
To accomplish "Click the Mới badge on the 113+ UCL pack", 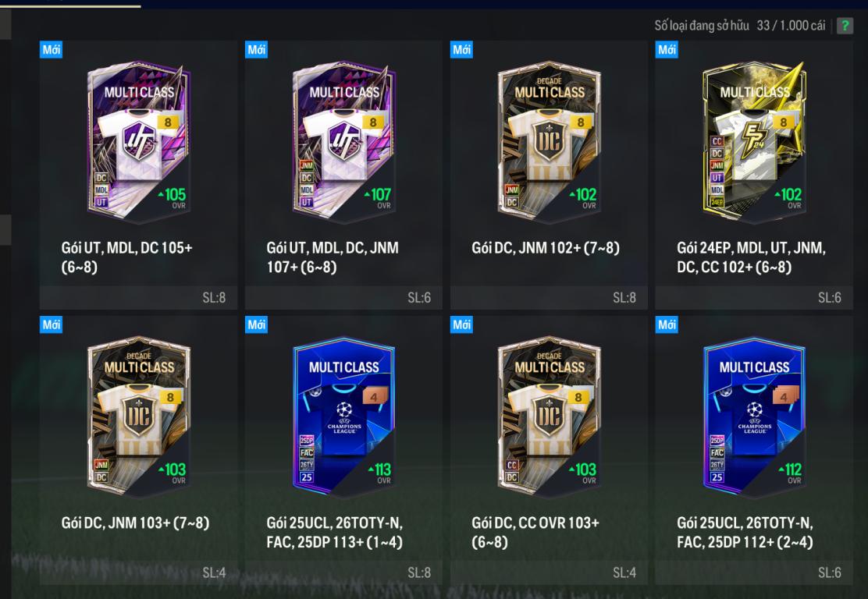I will click(256, 324).
